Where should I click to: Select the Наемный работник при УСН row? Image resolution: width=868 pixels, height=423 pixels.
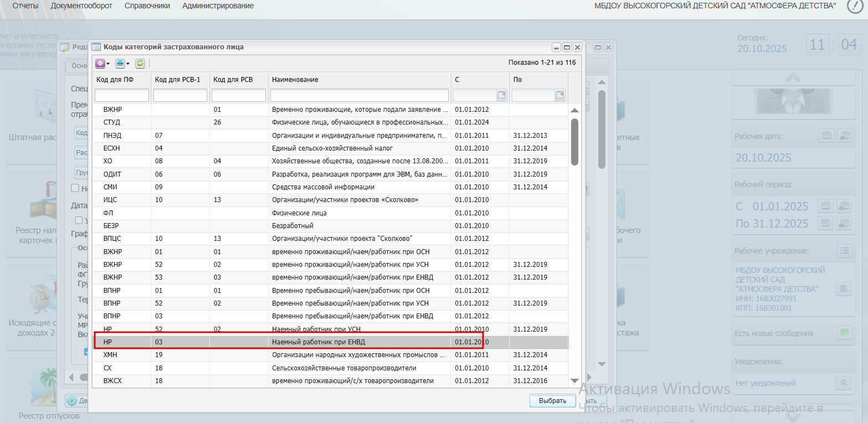(331, 329)
